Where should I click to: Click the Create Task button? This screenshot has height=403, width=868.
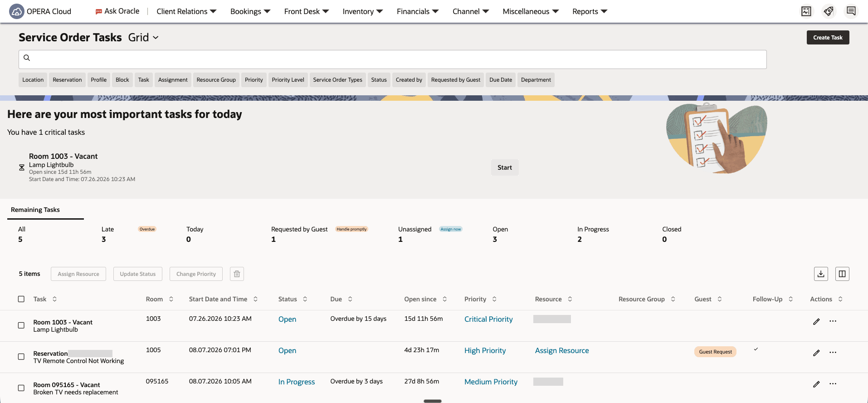(828, 38)
